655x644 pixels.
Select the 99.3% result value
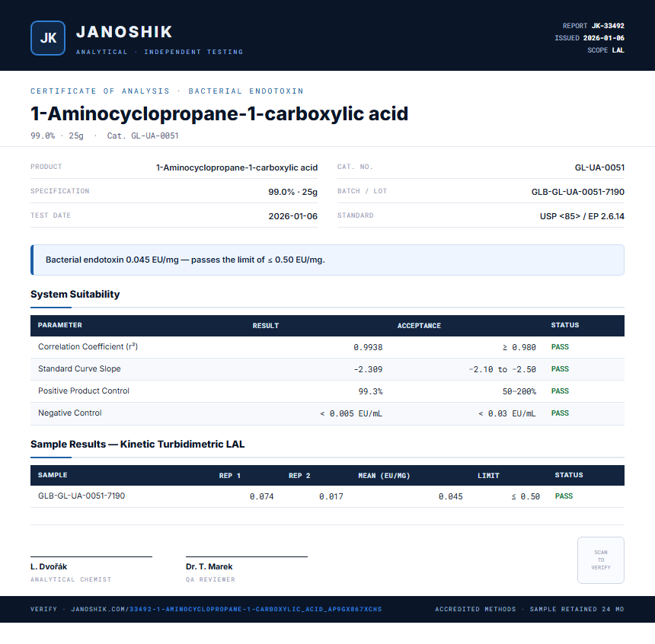370,391
